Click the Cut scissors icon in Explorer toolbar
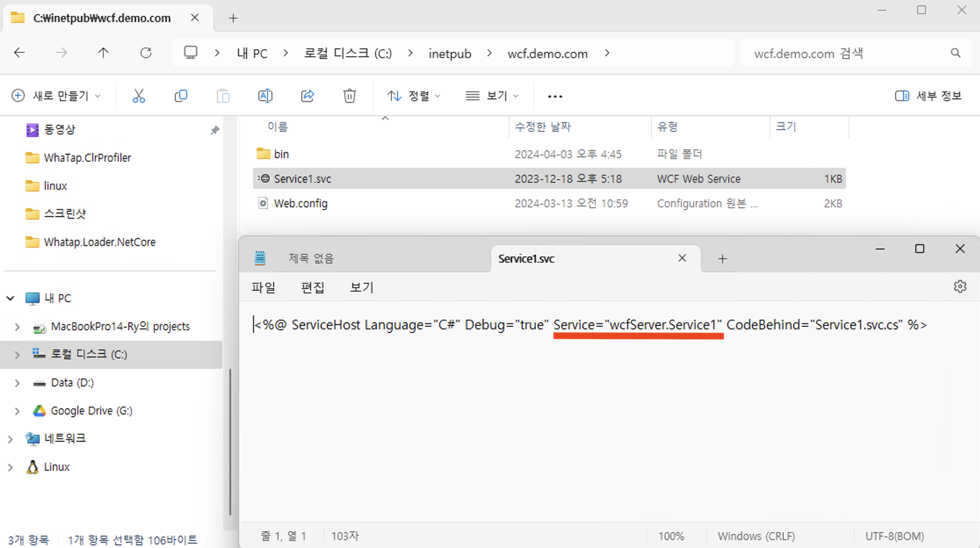 pos(139,96)
